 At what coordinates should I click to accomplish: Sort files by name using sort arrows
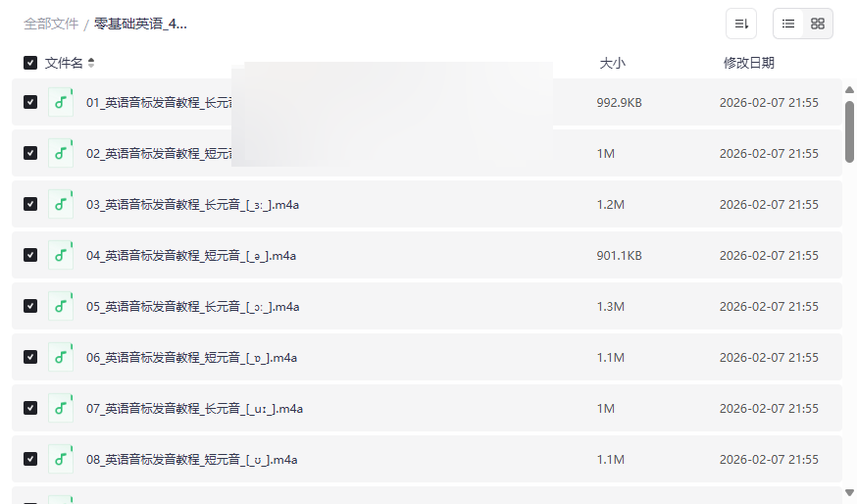pos(91,63)
